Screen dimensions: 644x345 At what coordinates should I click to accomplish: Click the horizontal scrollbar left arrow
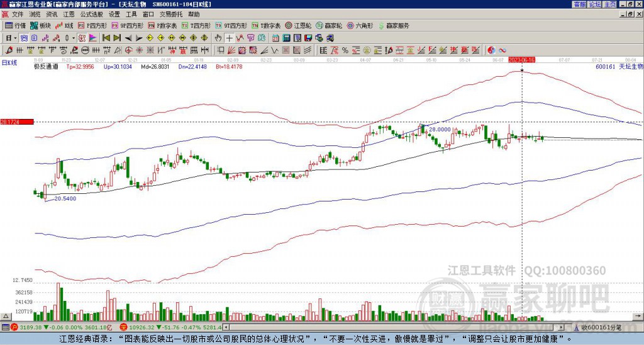pyautogui.click(x=226, y=327)
